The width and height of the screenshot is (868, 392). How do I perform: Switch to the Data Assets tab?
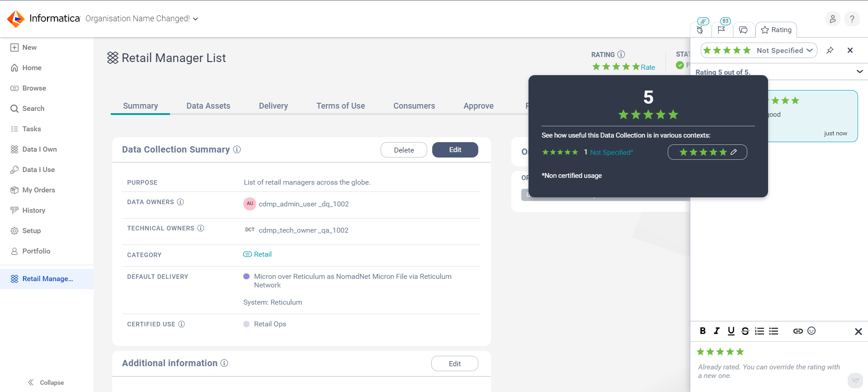208,106
